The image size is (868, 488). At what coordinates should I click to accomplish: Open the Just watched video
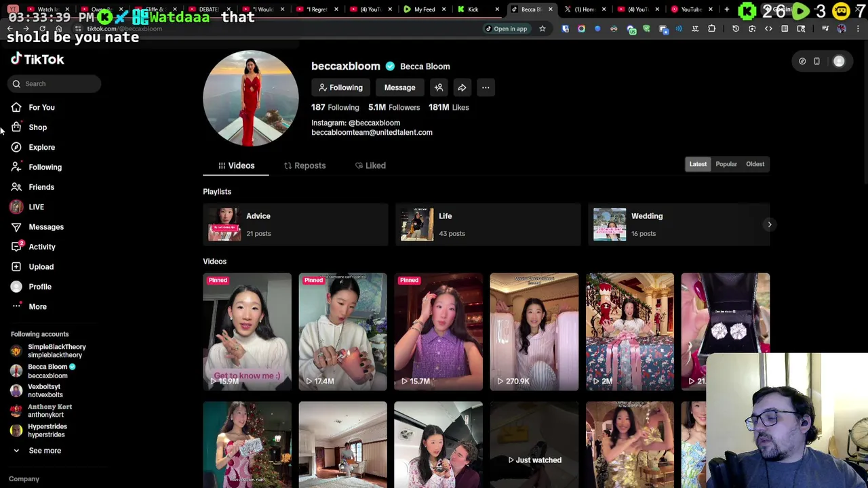pyautogui.click(x=534, y=445)
